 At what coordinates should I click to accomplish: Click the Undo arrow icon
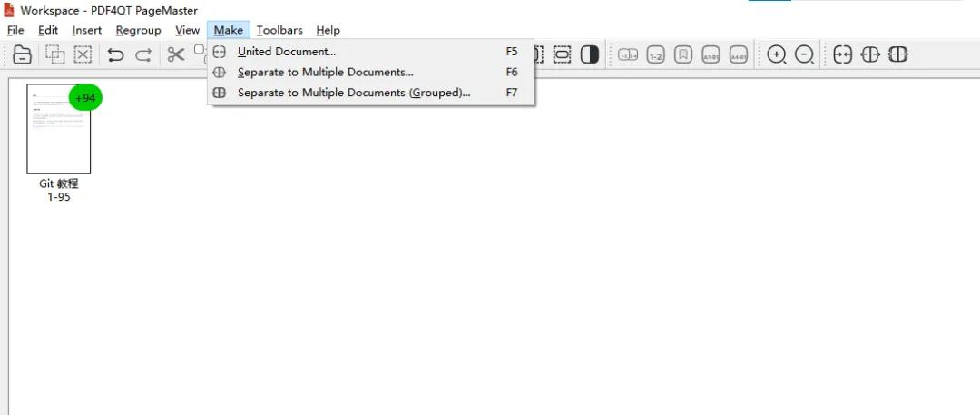pos(115,55)
